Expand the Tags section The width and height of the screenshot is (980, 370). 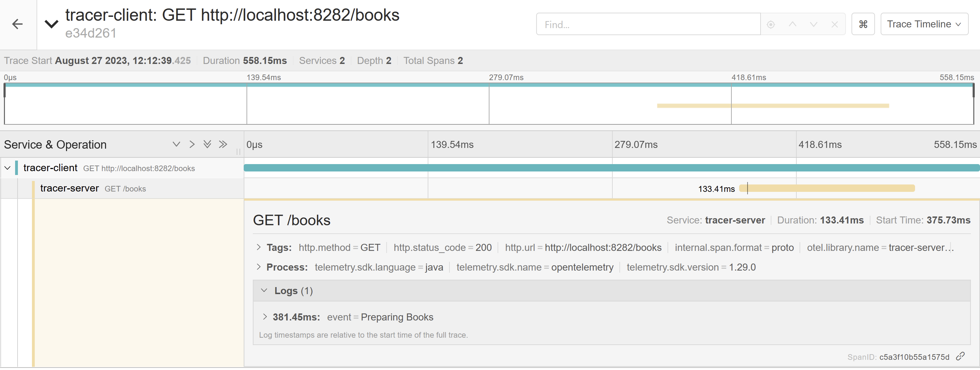point(259,247)
